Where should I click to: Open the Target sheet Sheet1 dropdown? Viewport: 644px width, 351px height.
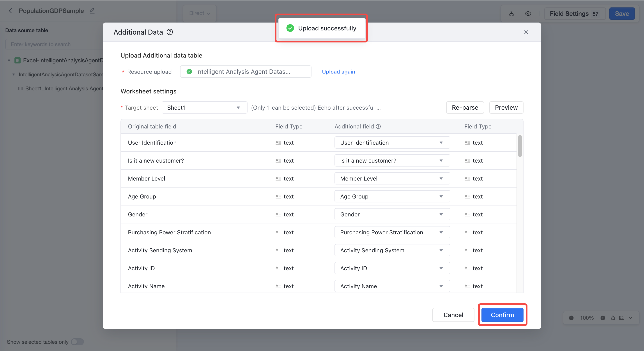tap(204, 107)
